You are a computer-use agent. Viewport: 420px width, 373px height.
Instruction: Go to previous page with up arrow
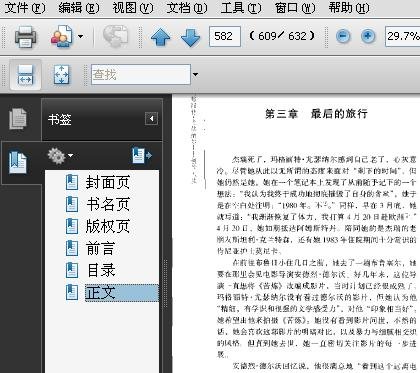click(x=160, y=37)
